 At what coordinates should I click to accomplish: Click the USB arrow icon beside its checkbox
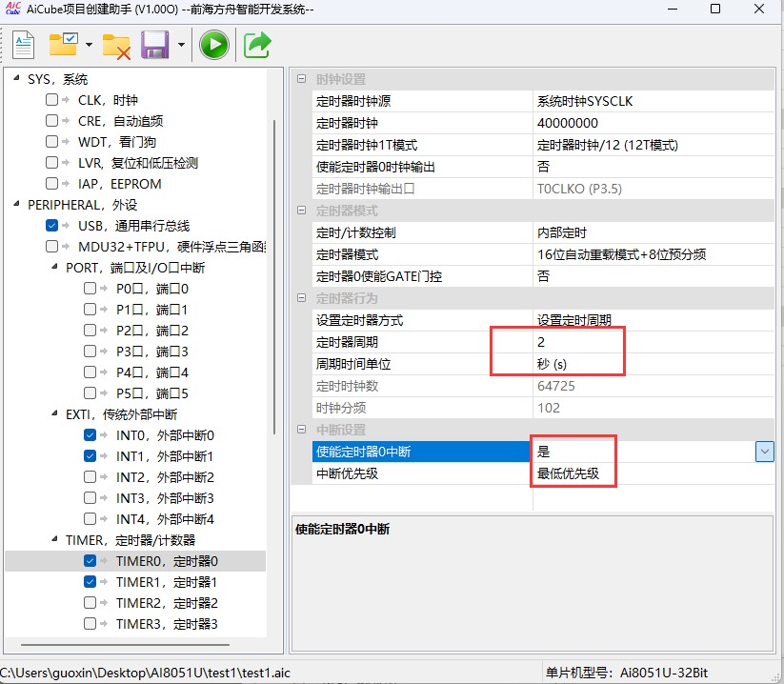coord(66,226)
